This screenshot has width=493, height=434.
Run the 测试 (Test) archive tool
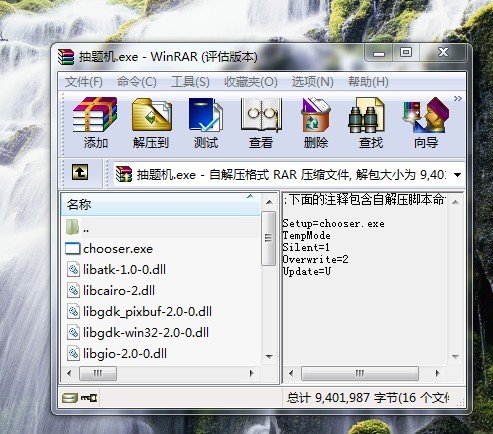pos(206,123)
